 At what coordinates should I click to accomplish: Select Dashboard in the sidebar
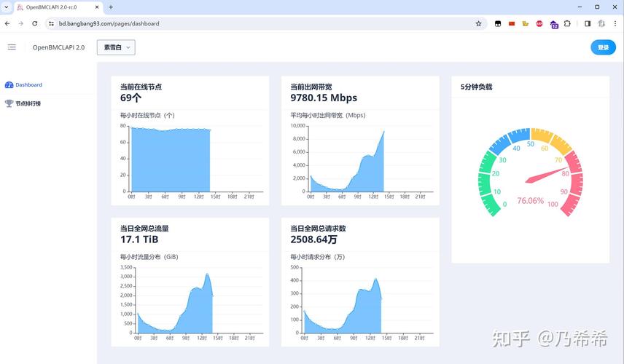[x=28, y=85]
